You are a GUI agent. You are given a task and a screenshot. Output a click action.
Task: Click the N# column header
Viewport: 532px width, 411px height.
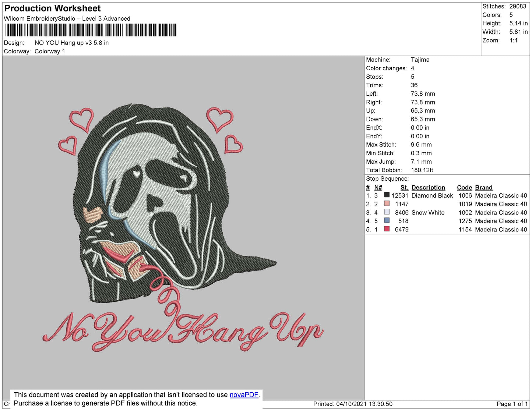coord(378,187)
